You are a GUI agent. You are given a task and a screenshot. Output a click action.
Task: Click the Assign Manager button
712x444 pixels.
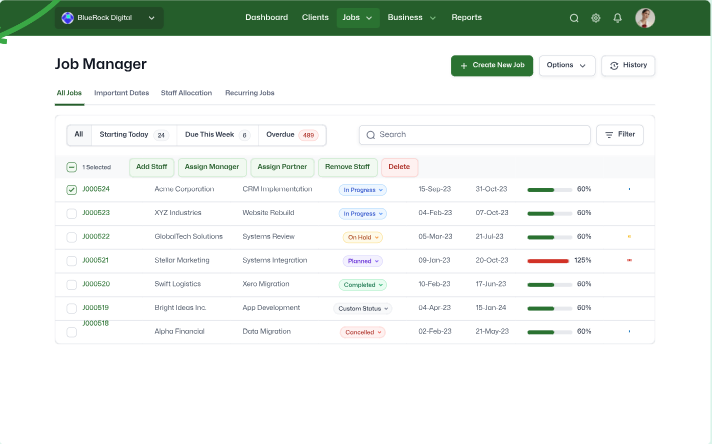click(212, 167)
